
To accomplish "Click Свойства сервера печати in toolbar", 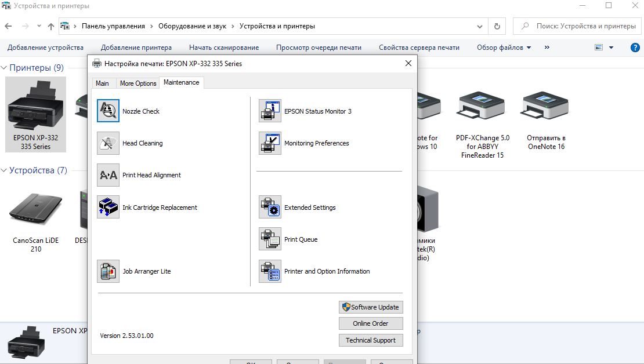I will point(419,48).
